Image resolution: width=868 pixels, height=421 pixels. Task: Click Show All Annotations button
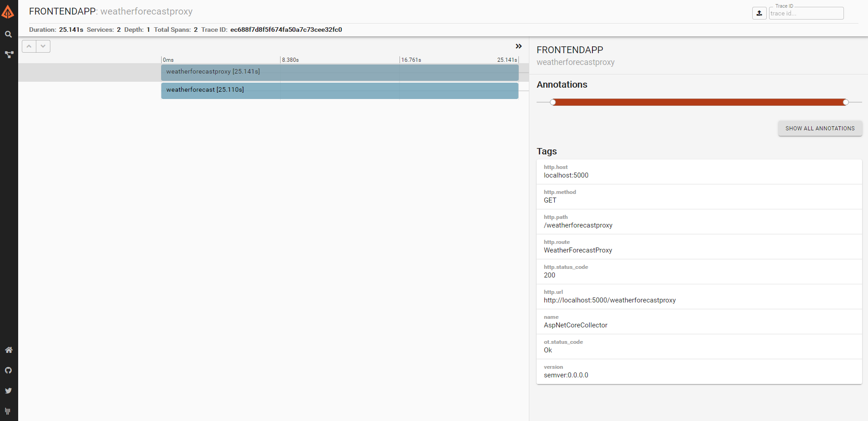click(819, 129)
